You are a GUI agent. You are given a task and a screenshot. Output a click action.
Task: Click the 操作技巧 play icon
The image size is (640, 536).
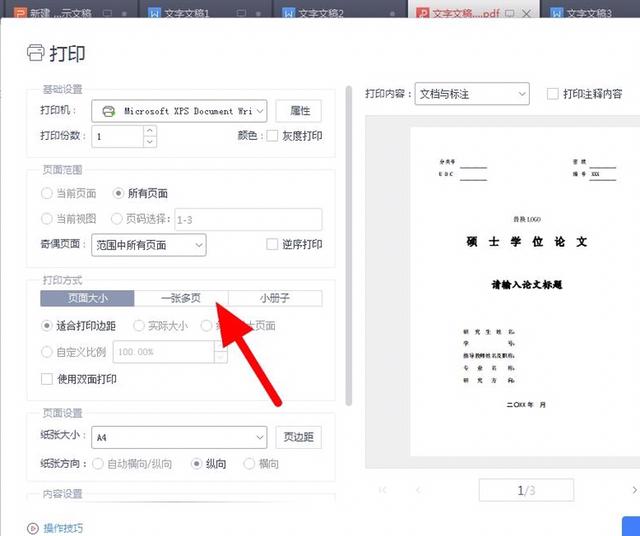click(x=33, y=528)
